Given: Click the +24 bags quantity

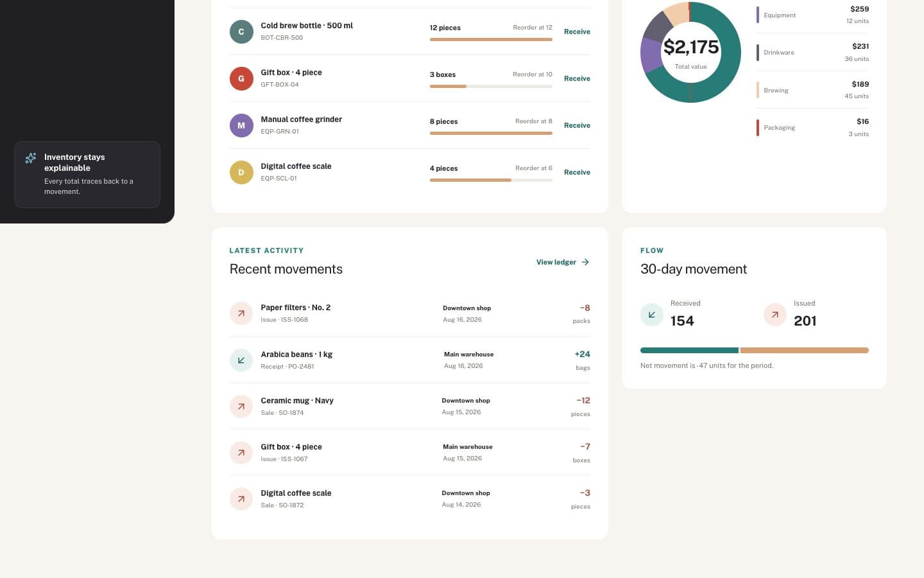Looking at the screenshot, I should coord(583,360).
